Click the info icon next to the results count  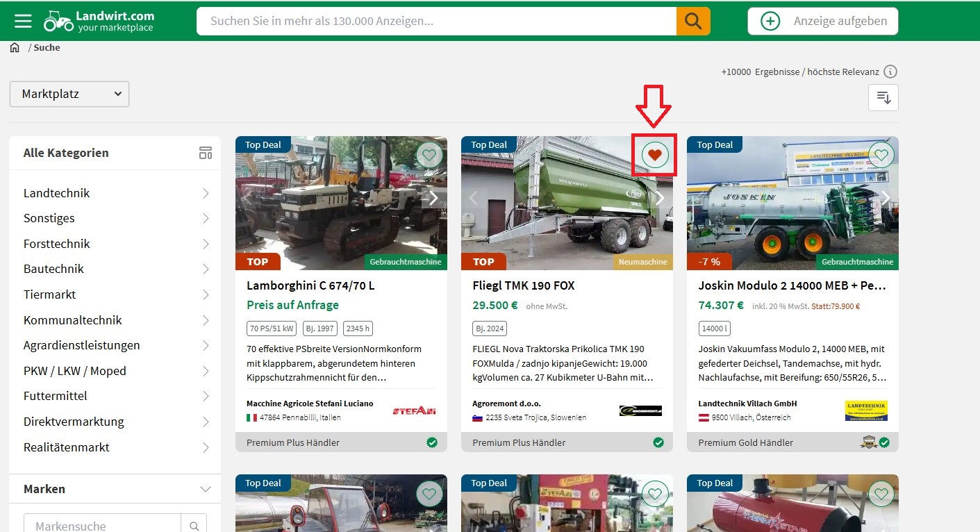pos(891,72)
